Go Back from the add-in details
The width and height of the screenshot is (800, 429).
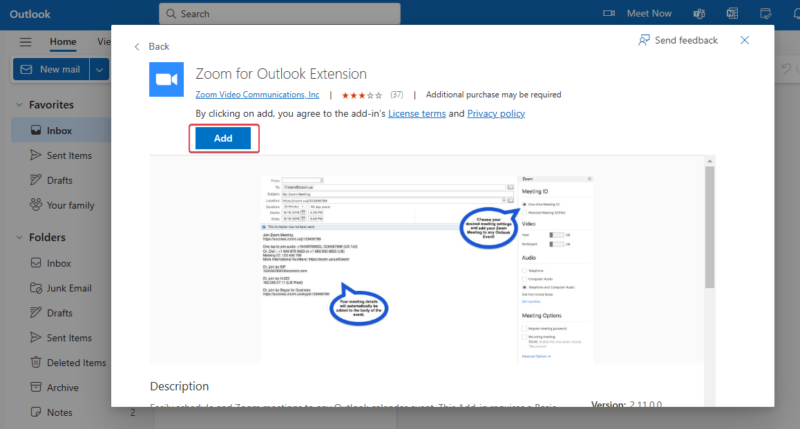[152, 46]
